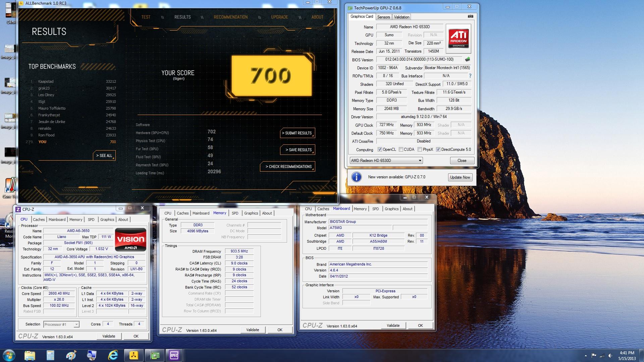
Task: Click the network signal tray icon
Action: [602, 356]
